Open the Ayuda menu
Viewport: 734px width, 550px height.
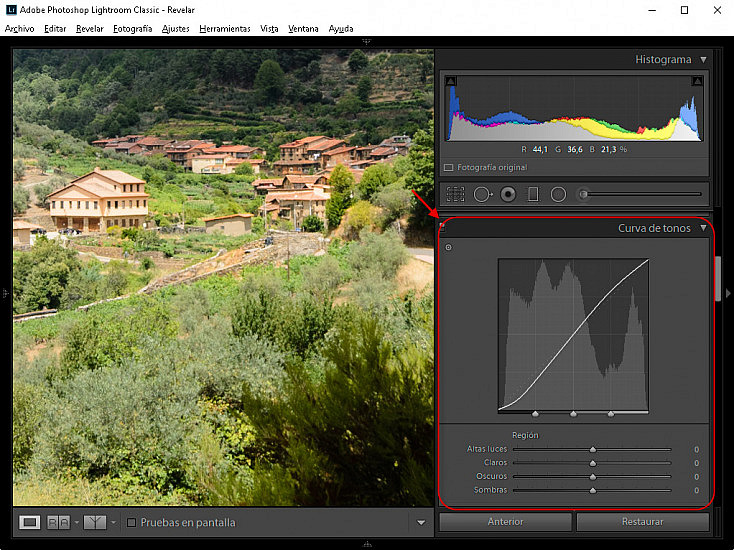[341, 29]
